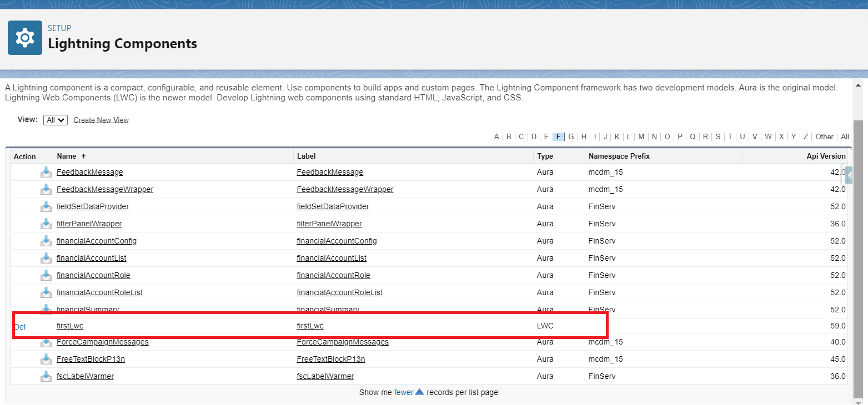This screenshot has width=868, height=405.
Task: Download icon in financialAccountConfig row
Action: tap(46, 241)
